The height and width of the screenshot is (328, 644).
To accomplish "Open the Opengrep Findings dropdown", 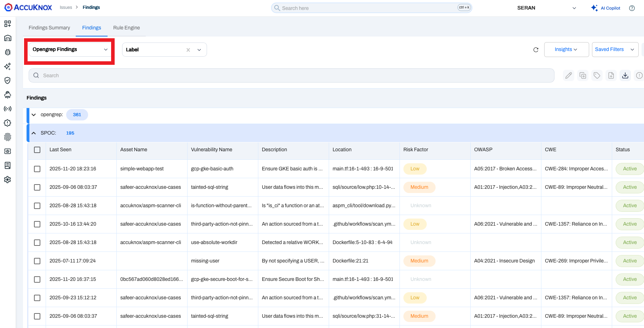I will (70, 50).
